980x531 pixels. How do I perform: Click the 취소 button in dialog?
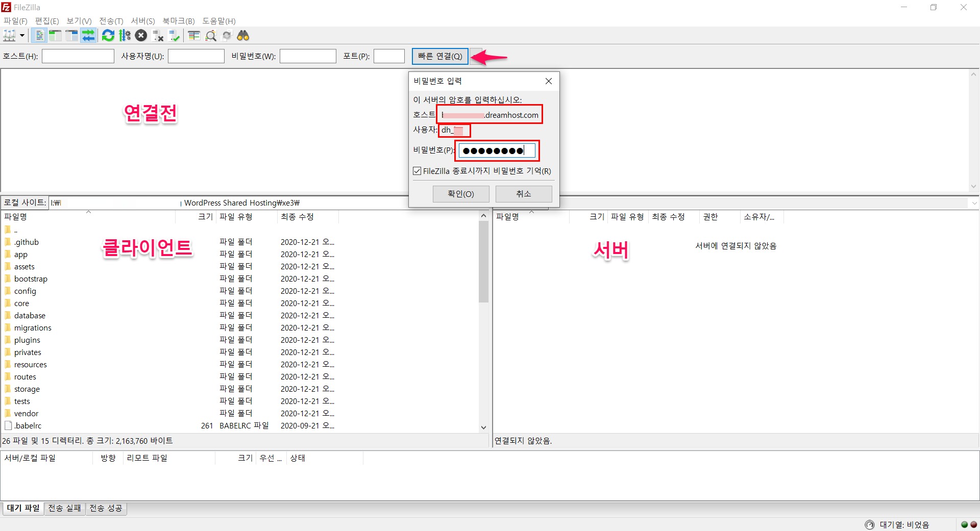tap(524, 194)
